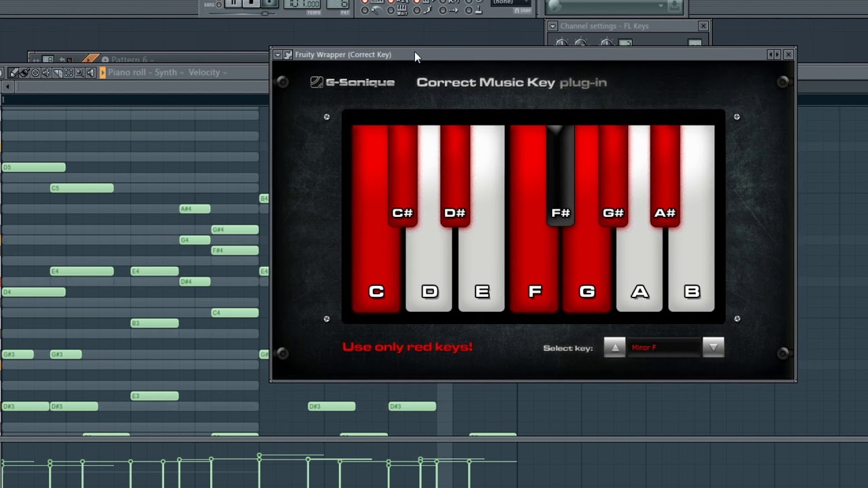Open the Velocity event dropdown

point(208,73)
